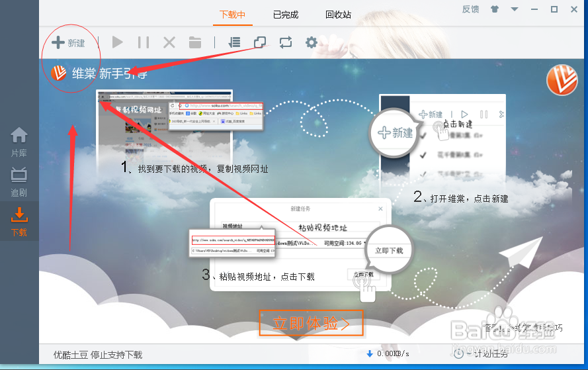
Task: Switch to the 已完成 tab
Action: [286, 15]
